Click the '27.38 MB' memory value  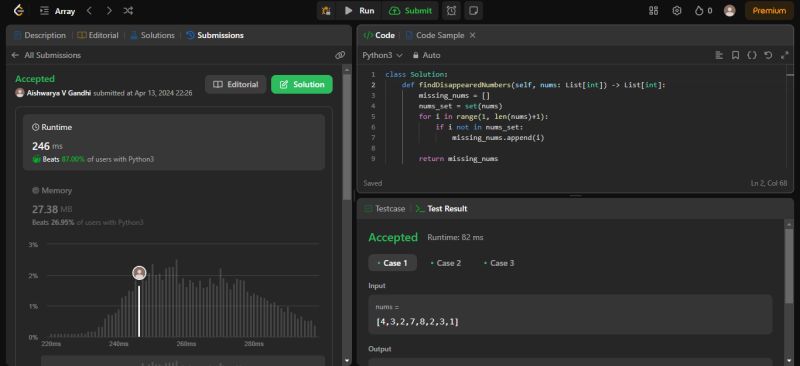(52, 209)
